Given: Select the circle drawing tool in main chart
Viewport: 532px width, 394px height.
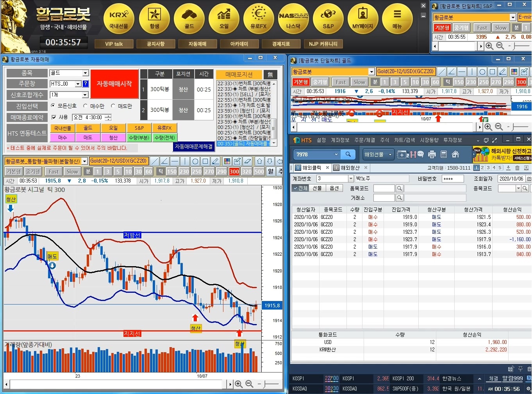Looking at the screenshot, I should 195,161.
